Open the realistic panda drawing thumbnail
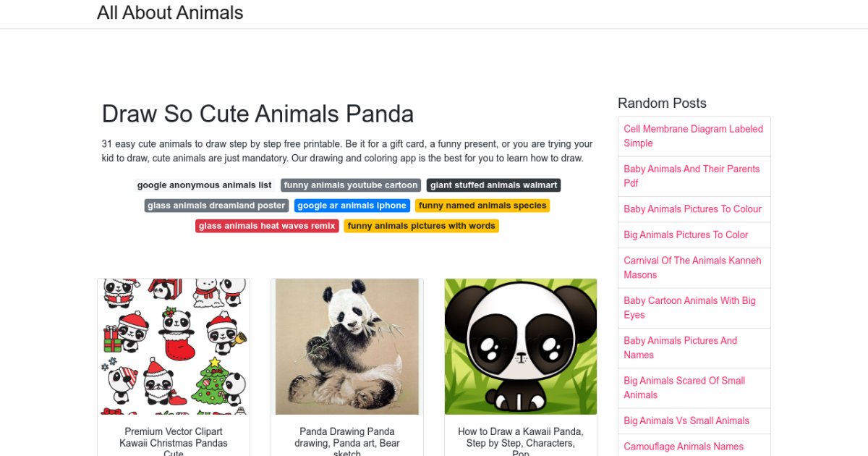 [x=347, y=346]
